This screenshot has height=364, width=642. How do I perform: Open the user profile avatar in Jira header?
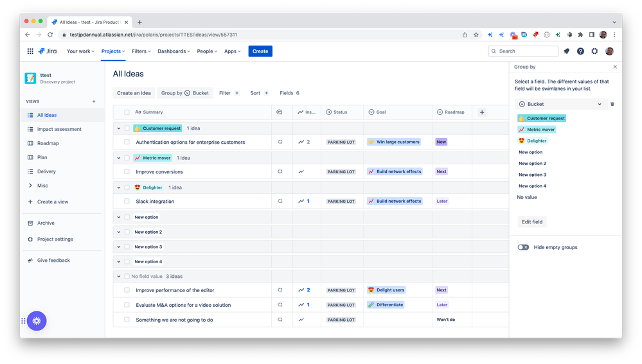[609, 51]
